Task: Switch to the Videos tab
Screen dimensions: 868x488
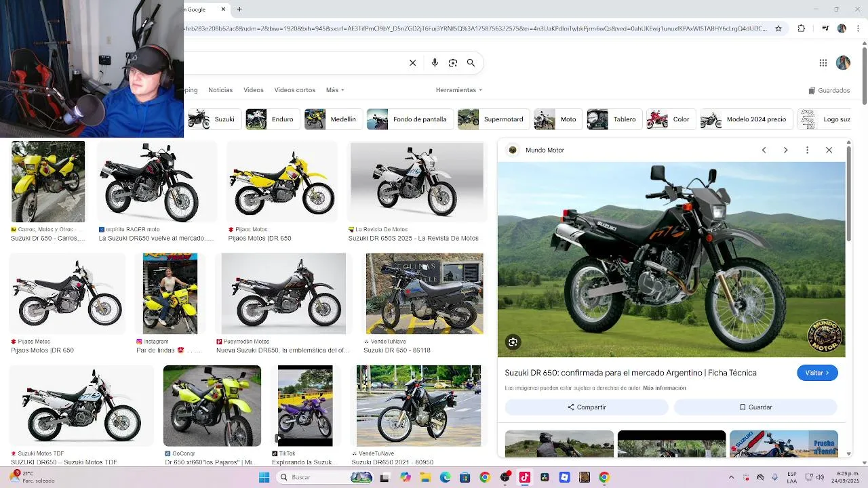Action: point(254,90)
